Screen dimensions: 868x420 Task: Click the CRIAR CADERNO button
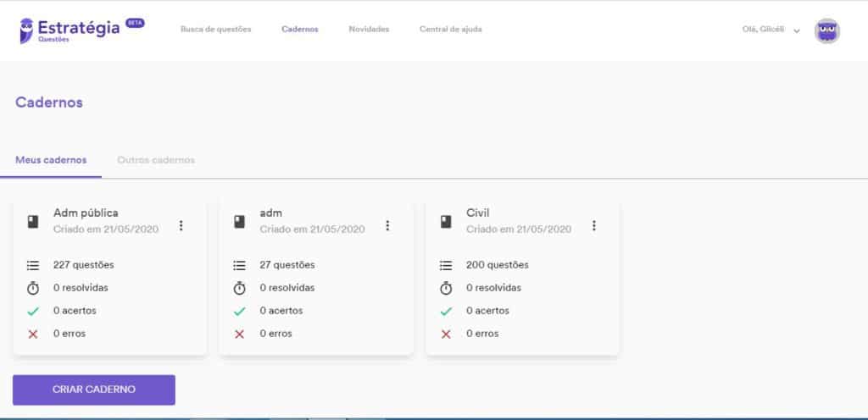pos(94,390)
